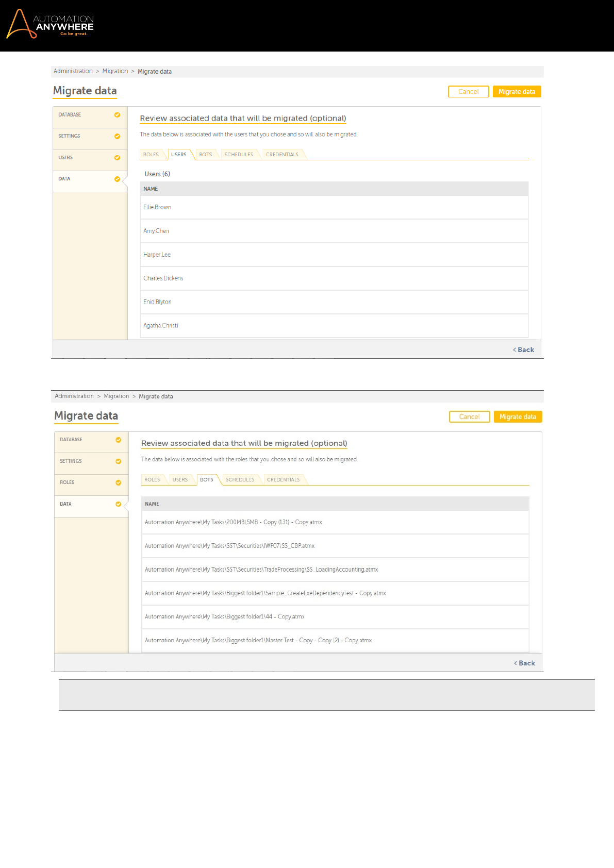Select USERS tab in upper panel
Image resolution: width=614 pixels, height=868 pixels.
coord(179,155)
